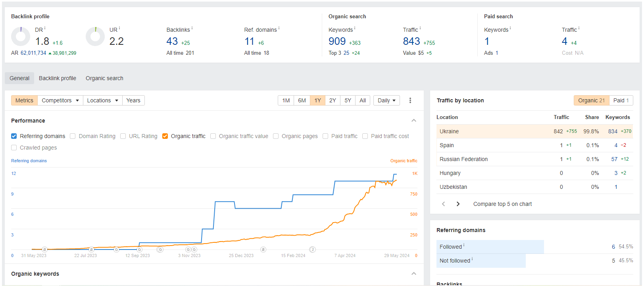This screenshot has height=288, width=644.
Task: Go to next page of traffic locations
Action: (458, 204)
